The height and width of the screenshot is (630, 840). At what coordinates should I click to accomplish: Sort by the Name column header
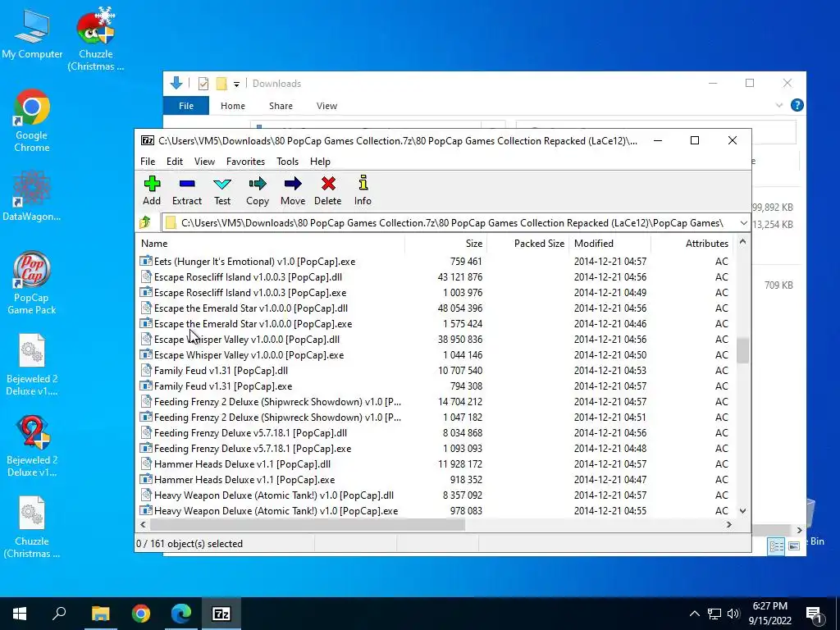[x=271, y=243]
